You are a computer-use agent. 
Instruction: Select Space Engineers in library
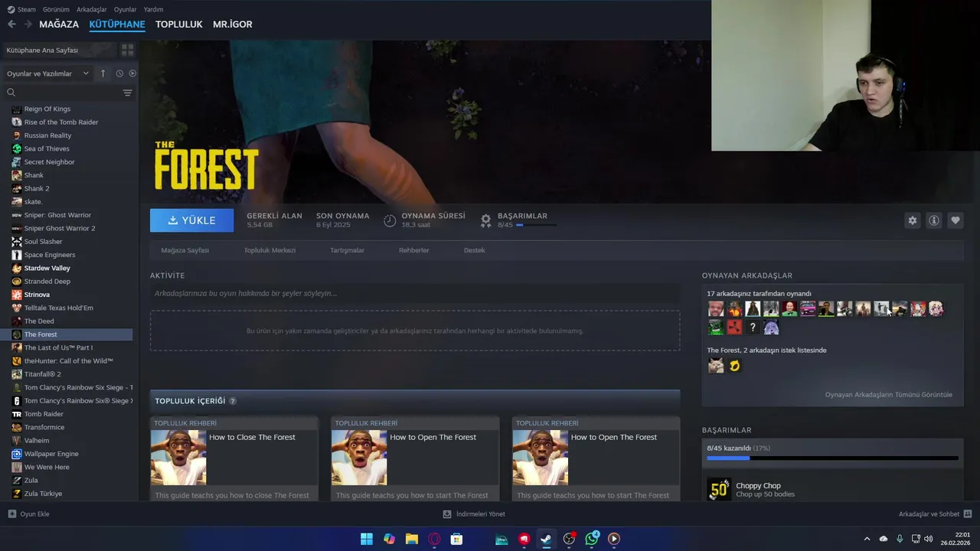(x=50, y=255)
